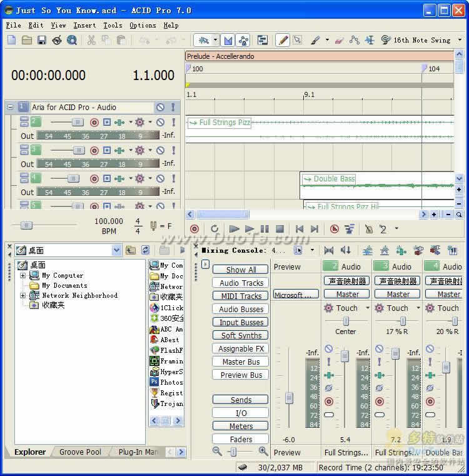Switch to the Explorer tab
The image size is (469, 476).
[x=30, y=452]
